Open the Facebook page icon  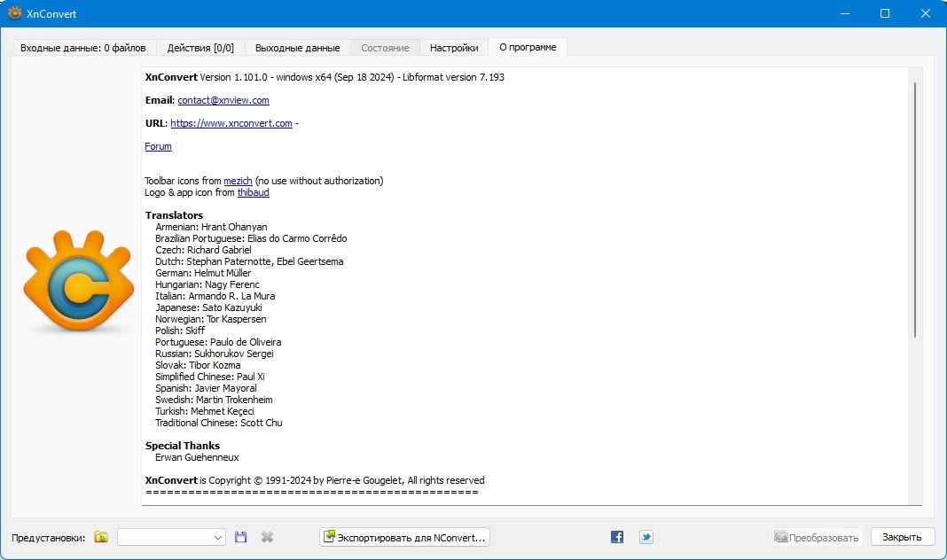click(616, 537)
